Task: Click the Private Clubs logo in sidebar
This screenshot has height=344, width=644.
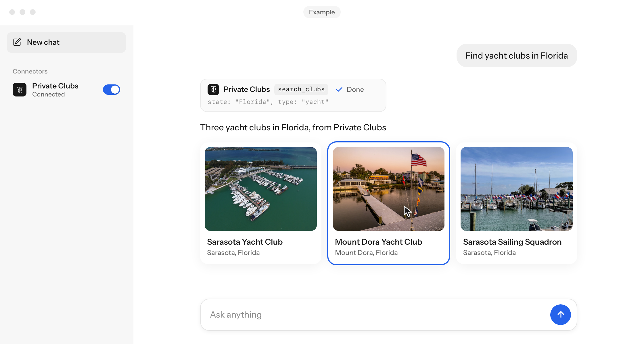Action: [x=20, y=90]
